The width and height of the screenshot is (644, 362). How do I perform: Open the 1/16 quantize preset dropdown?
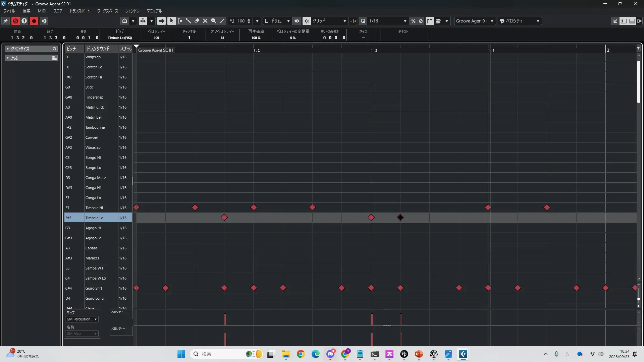pyautogui.click(x=405, y=21)
